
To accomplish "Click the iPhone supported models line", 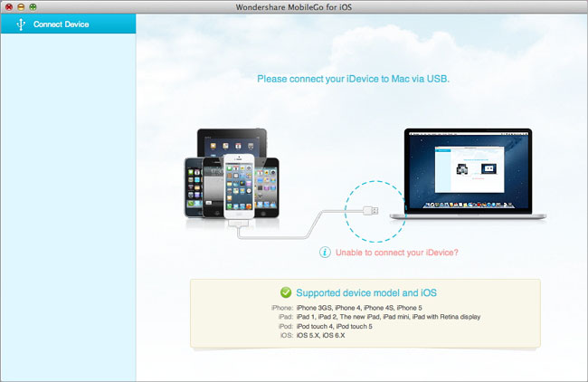I will pos(346,308).
